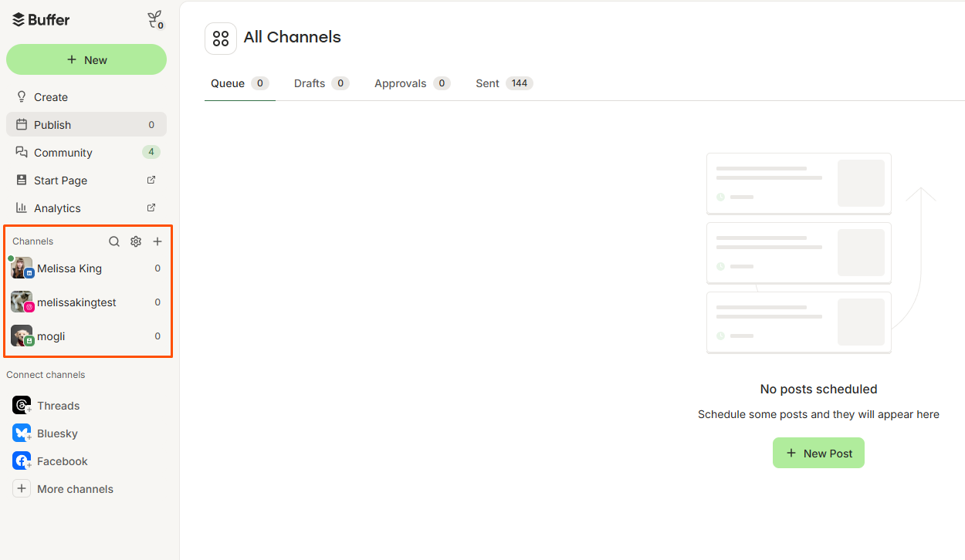
Task: Select the melissakingtest channel
Action: point(86,302)
